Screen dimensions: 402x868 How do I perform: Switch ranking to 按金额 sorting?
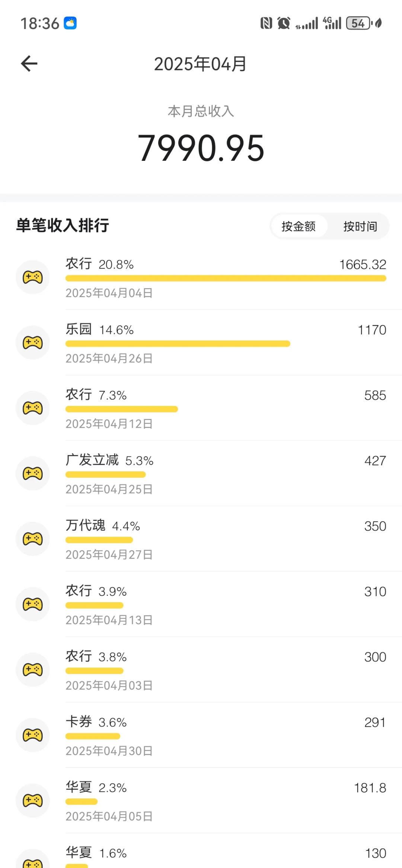[x=299, y=226]
